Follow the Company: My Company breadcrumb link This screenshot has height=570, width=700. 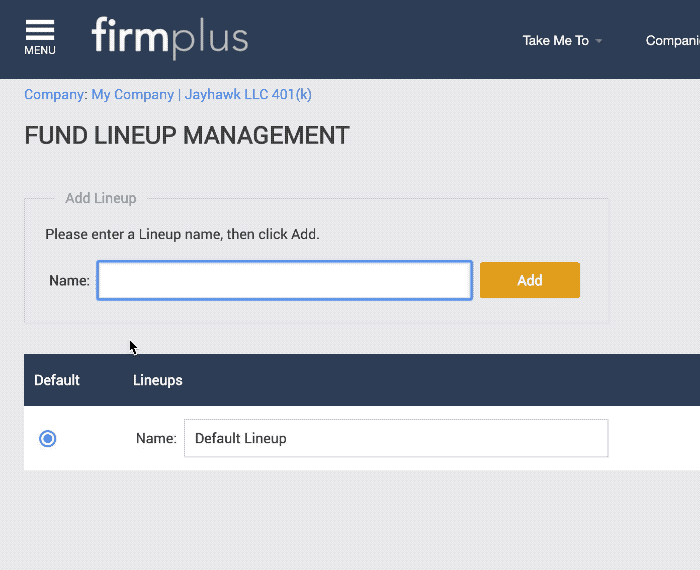(99, 95)
